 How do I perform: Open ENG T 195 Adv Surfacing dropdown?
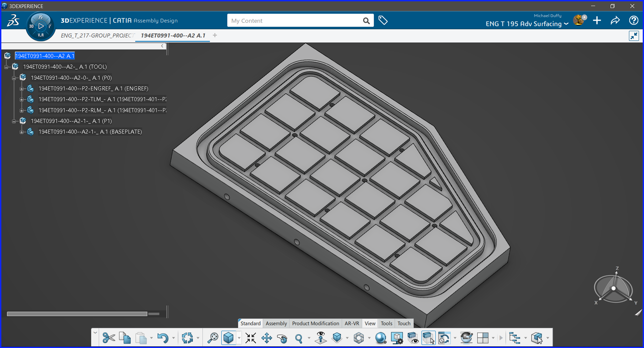tap(527, 24)
